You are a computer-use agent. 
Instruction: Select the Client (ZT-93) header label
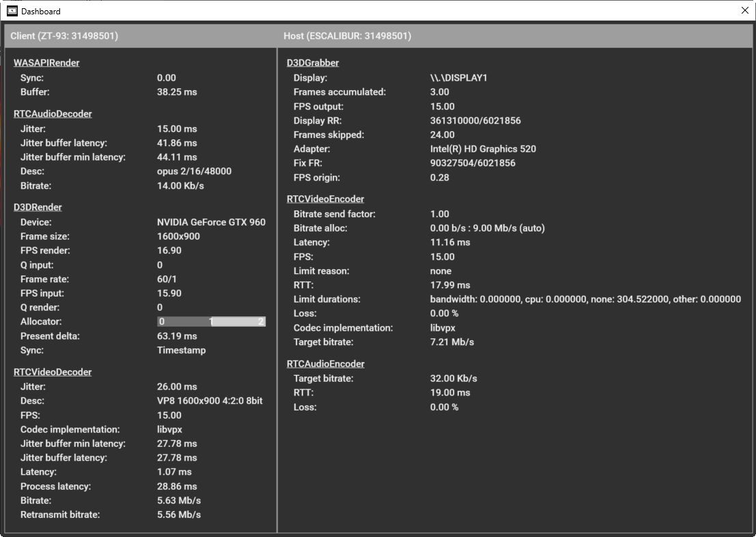coord(64,36)
